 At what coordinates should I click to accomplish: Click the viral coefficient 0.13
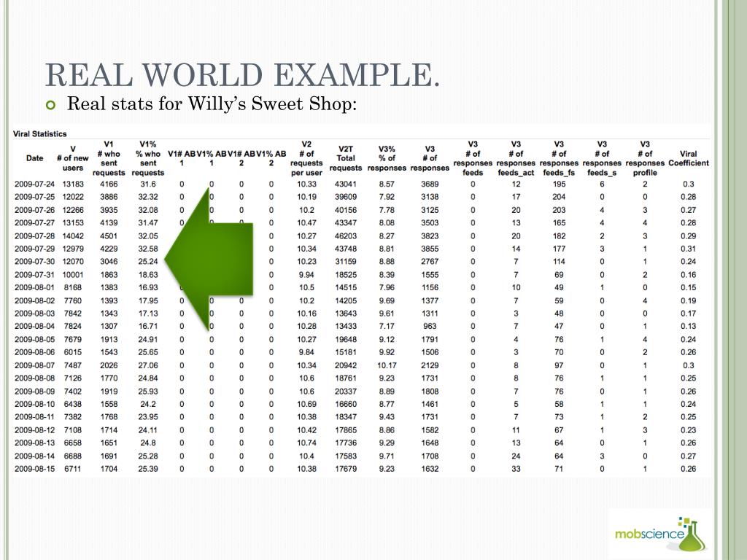tap(689, 326)
